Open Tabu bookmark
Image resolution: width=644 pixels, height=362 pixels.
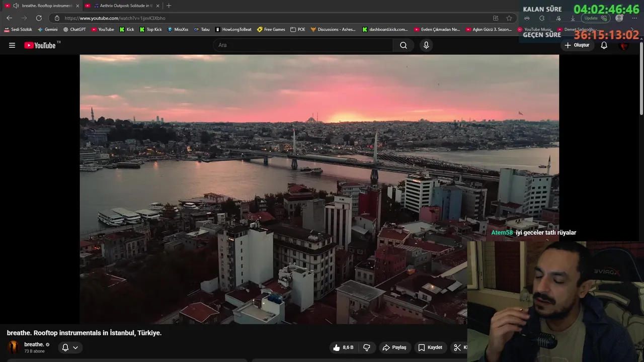click(x=201, y=29)
